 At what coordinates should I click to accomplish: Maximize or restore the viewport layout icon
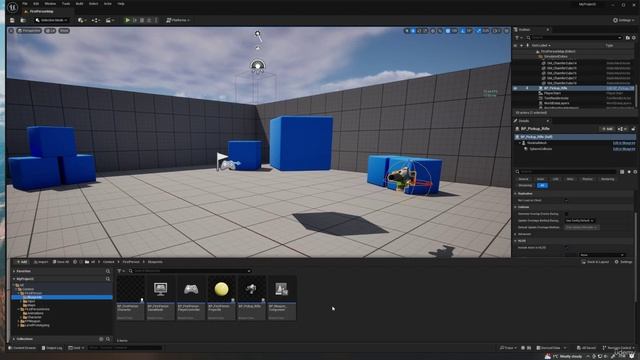point(507,31)
